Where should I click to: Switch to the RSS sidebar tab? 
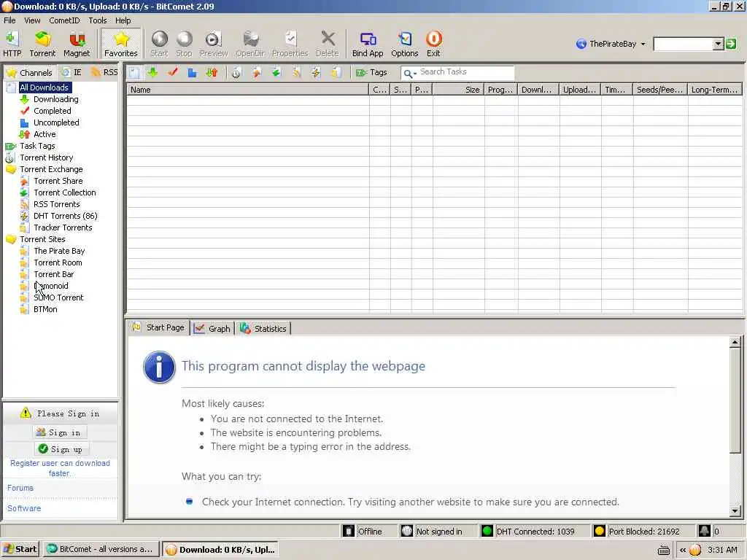[x=104, y=72]
